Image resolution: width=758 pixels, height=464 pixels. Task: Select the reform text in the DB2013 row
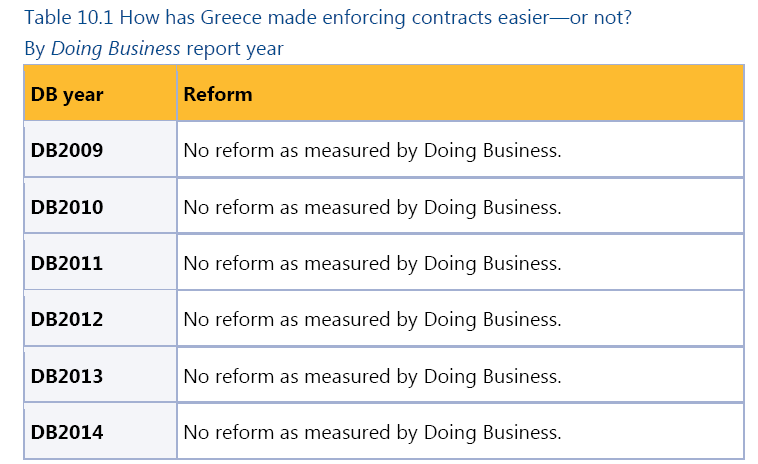372,377
